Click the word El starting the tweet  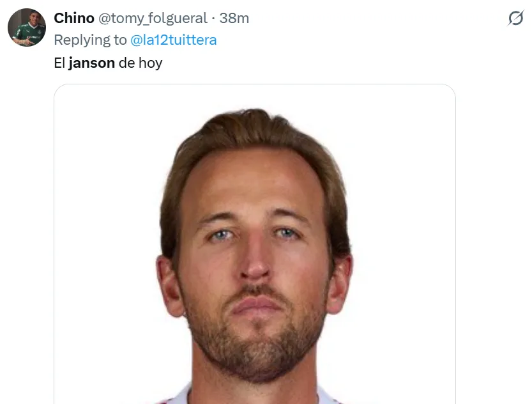pyautogui.click(x=59, y=63)
